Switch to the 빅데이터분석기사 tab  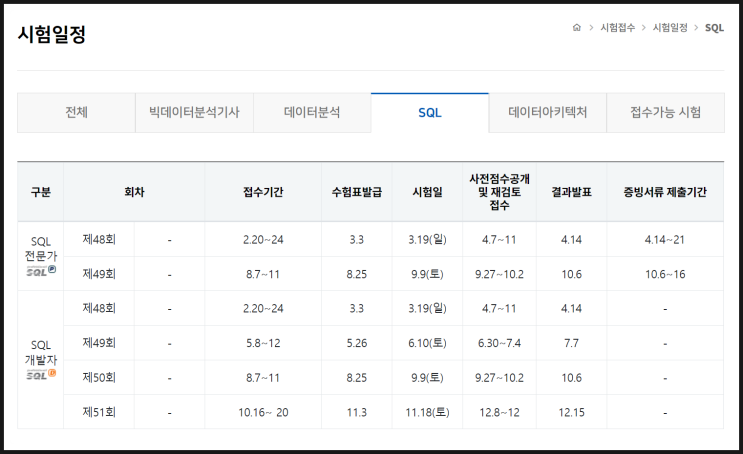pos(194,113)
